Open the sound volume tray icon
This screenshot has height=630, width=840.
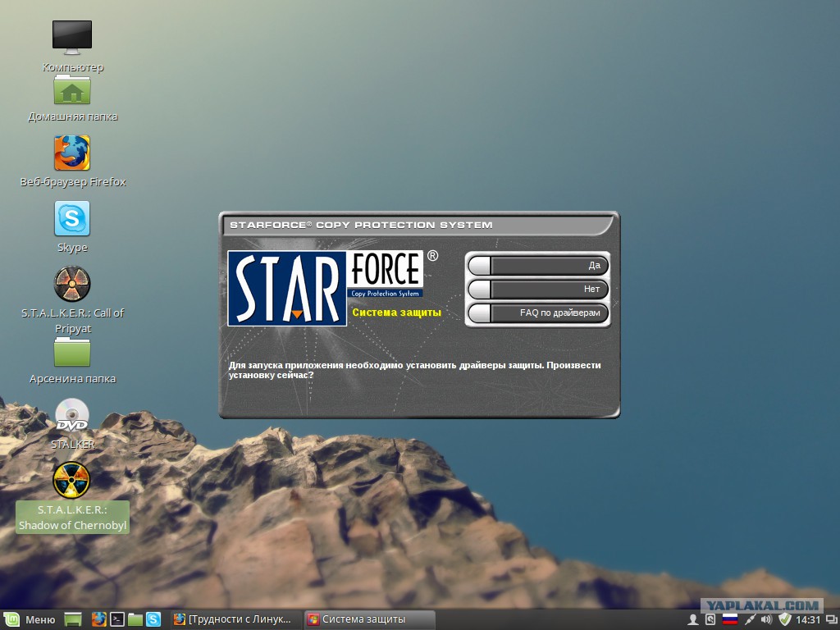(767, 620)
